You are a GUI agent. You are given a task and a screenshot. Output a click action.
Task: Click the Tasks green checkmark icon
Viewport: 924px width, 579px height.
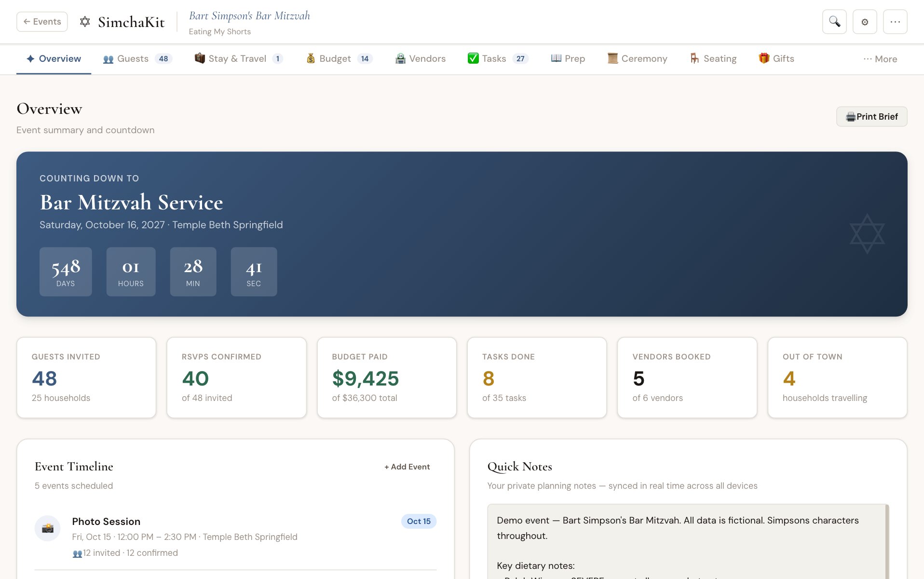point(473,58)
